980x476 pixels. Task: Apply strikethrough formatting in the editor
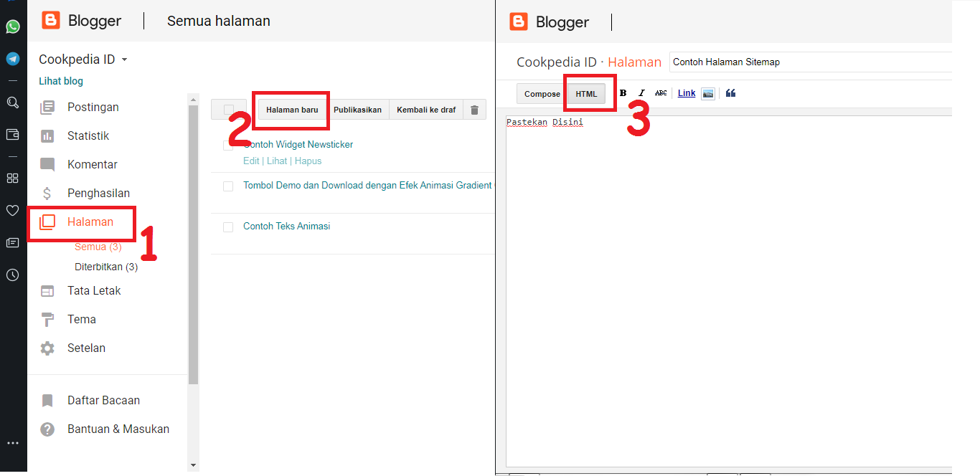click(661, 93)
